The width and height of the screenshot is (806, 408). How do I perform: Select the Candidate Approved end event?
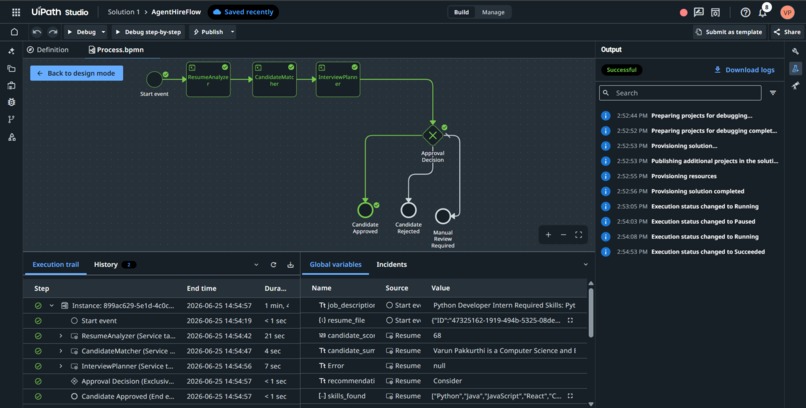click(365, 210)
